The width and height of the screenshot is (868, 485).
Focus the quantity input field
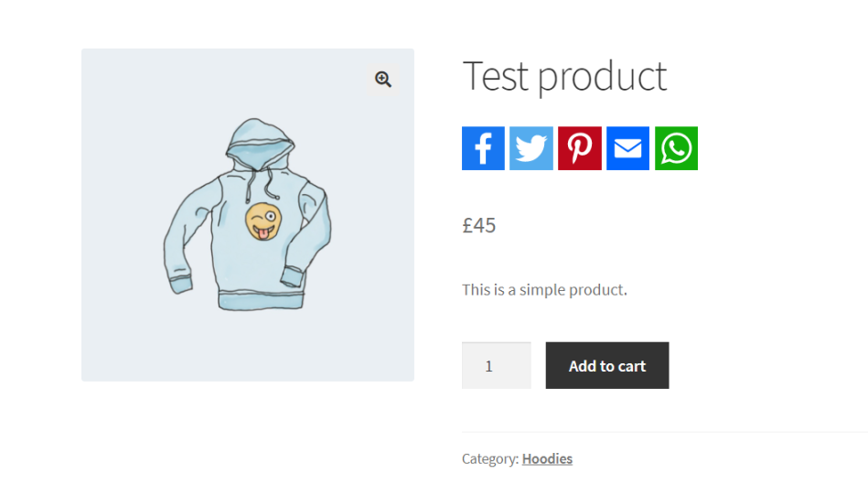pos(497,365)
